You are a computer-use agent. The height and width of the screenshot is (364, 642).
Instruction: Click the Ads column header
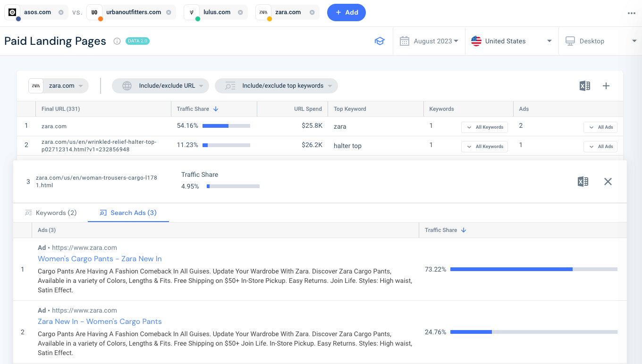pyautogui.click(x=524, y=109)
